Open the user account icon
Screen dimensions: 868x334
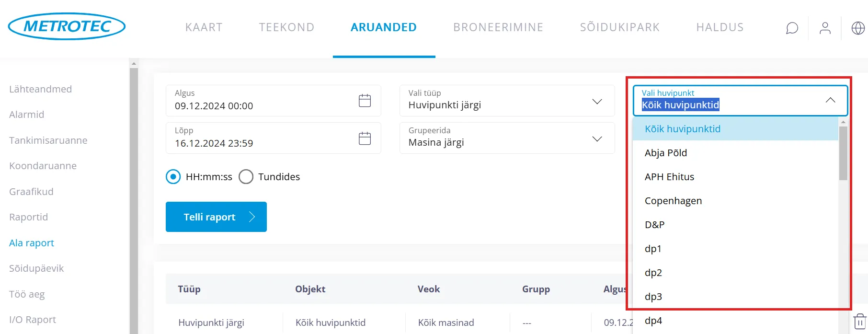[825, 28]
